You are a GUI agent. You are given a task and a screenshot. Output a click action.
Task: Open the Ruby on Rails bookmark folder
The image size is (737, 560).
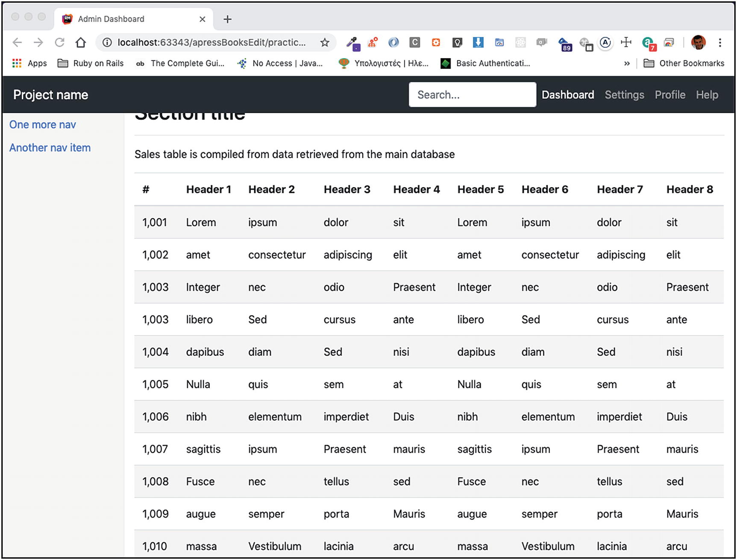[x=91, y=63]
